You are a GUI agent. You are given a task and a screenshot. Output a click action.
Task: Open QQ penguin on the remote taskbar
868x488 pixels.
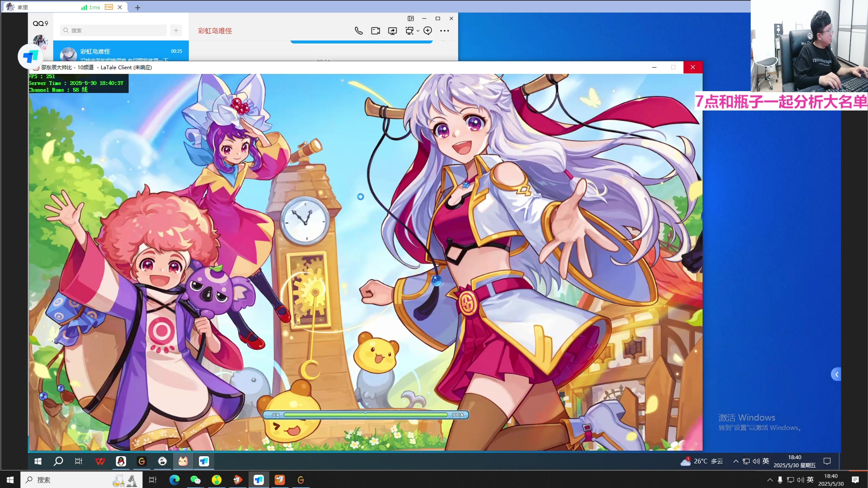click(x=121, y=461)
